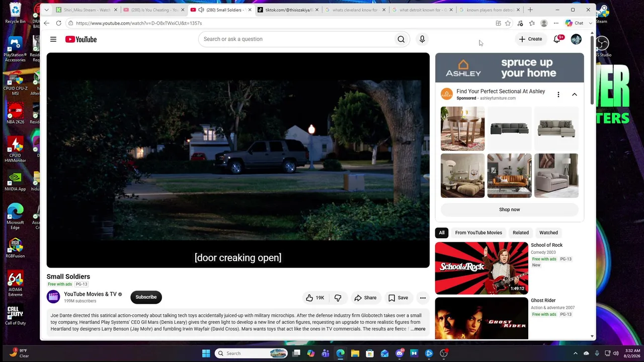
Task: Click the taskbar Search box
Action: point(252,353)
